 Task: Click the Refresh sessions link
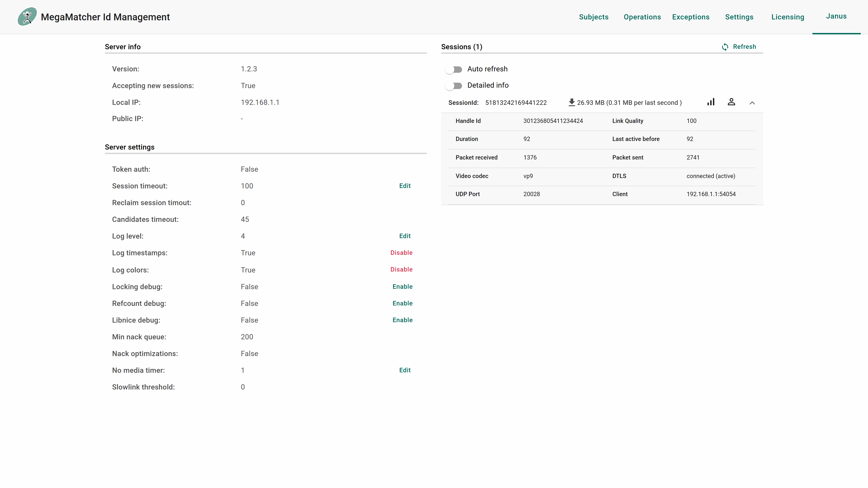[x=744, y=47]
